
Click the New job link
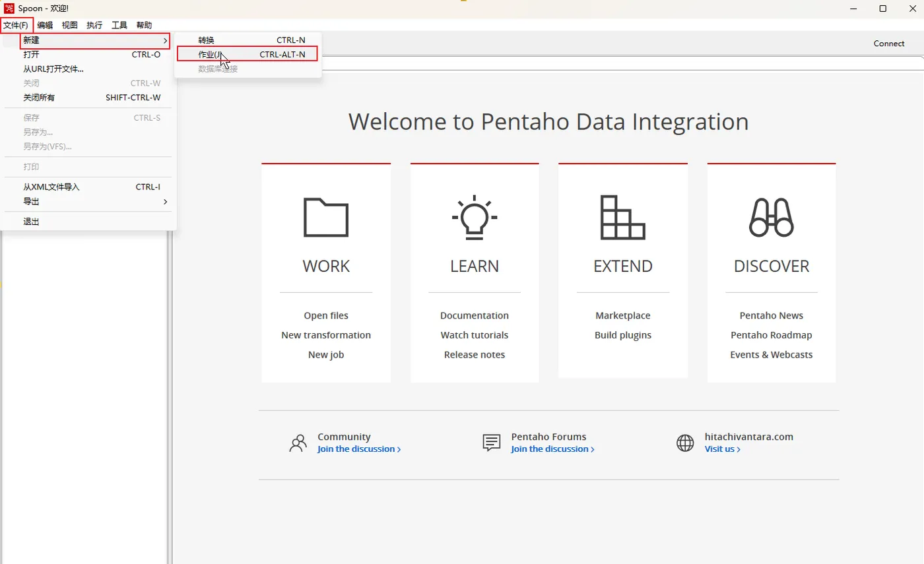coord(326,354)
